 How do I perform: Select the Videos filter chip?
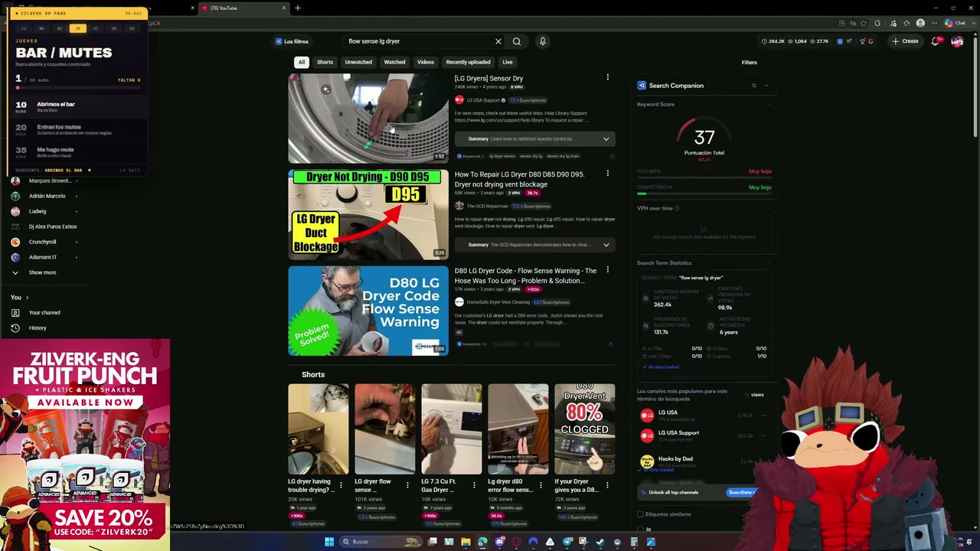[426, 62]
